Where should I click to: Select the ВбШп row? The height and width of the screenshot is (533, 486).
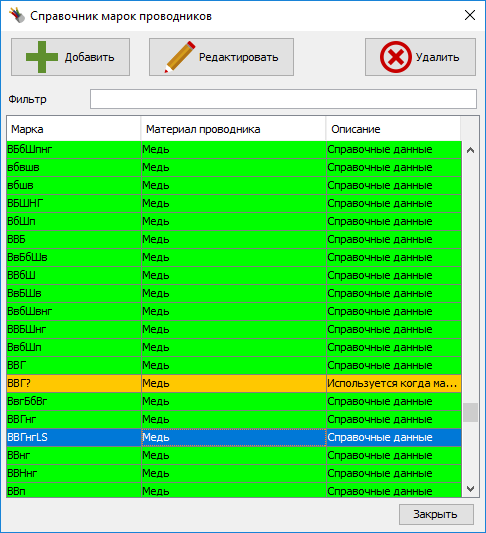(x=234, y=221)
